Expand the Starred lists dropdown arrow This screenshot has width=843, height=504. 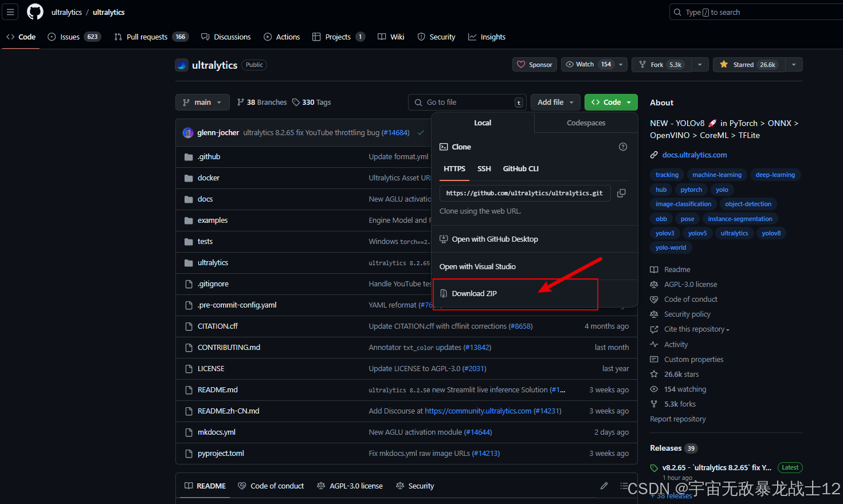coord(794,65)
